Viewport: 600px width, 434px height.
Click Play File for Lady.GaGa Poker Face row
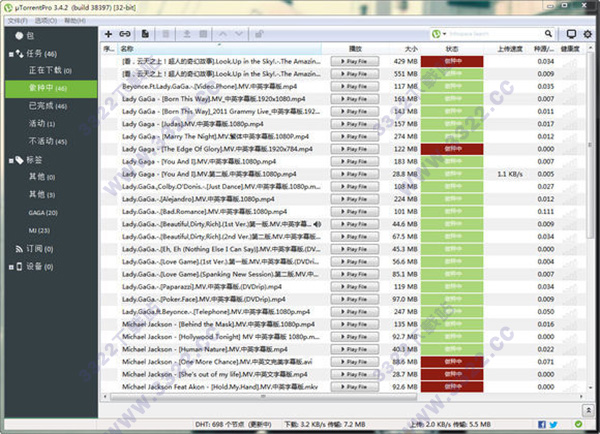355,299
